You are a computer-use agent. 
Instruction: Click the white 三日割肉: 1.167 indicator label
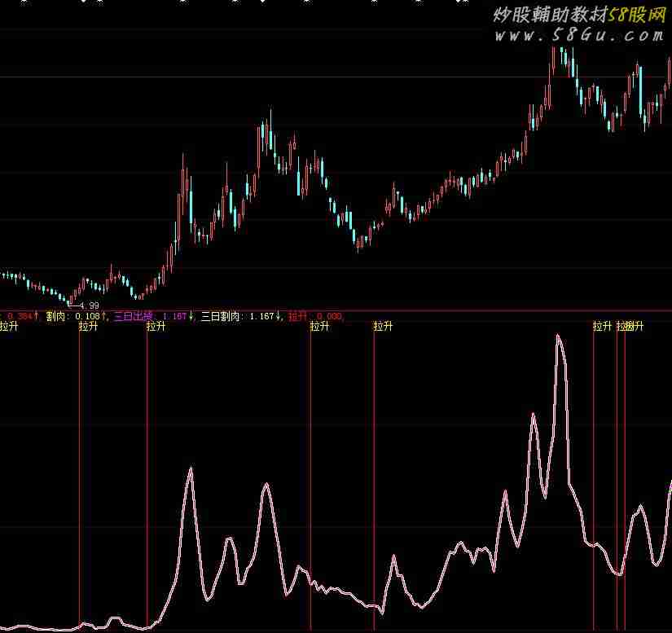click(237, 316)
